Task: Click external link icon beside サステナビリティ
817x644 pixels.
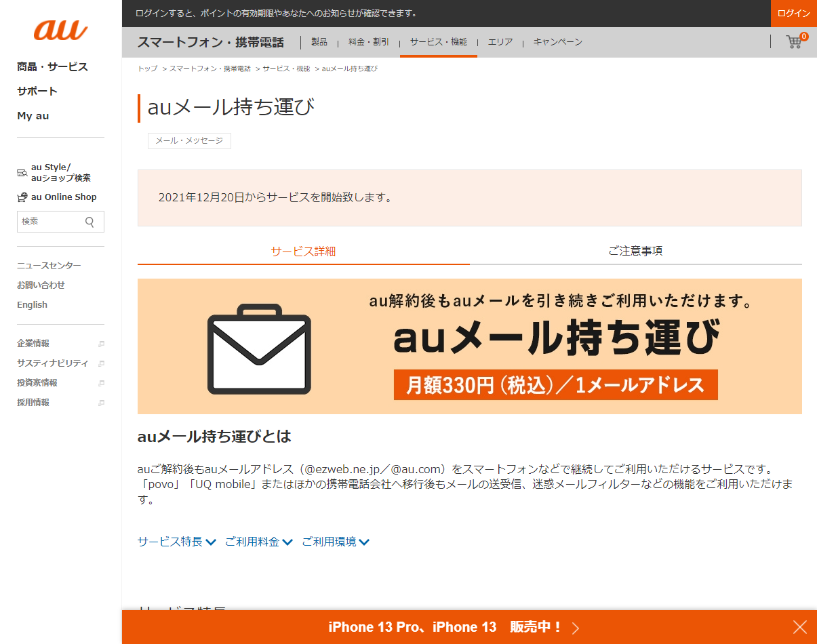Action: (x=101, y=363)
